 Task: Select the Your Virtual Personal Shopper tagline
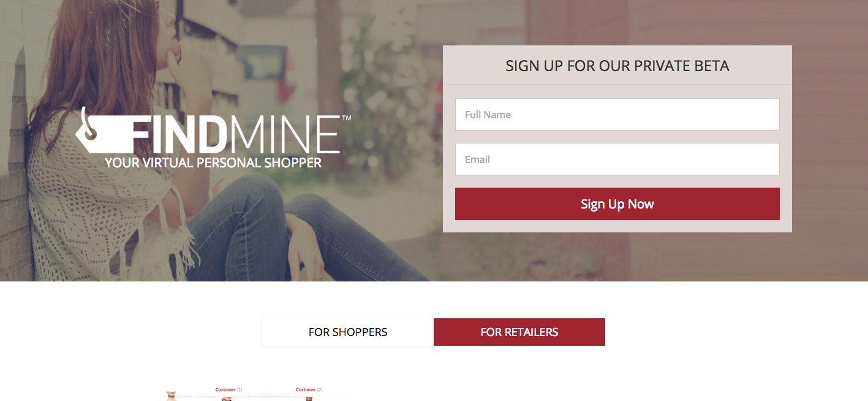[213, 163]
